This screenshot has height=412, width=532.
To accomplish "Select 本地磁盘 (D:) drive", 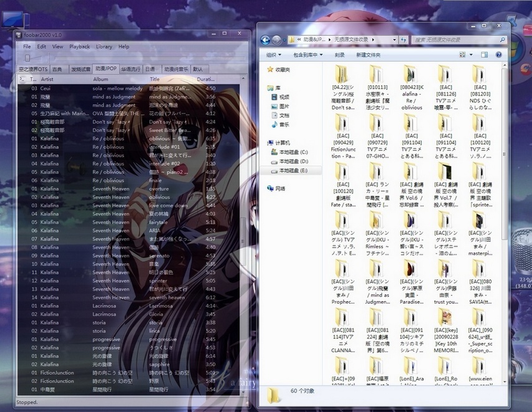I will (x=289, y=161).
